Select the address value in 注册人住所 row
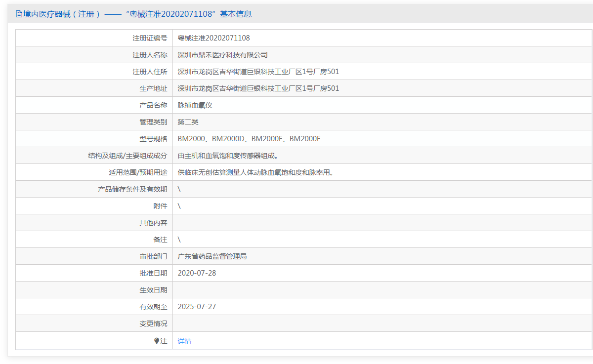The width and height of the screenshot is (593, 364). [x=258, y=72]
